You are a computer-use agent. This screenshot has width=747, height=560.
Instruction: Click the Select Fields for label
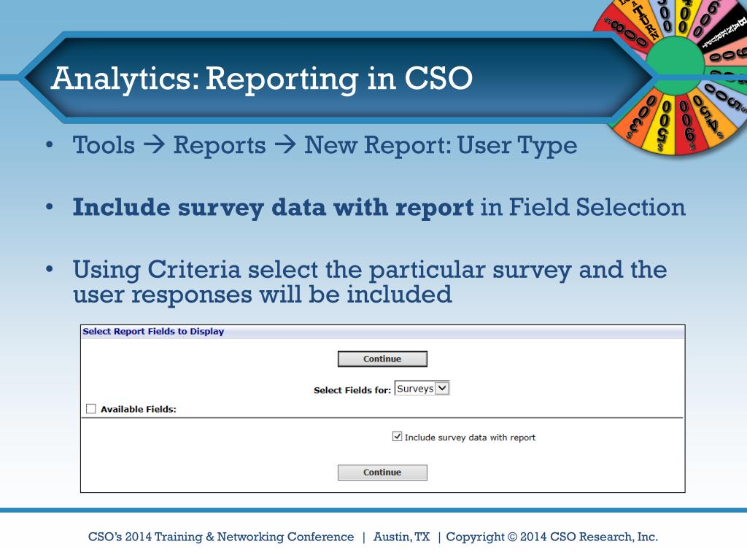pos(352,390)
